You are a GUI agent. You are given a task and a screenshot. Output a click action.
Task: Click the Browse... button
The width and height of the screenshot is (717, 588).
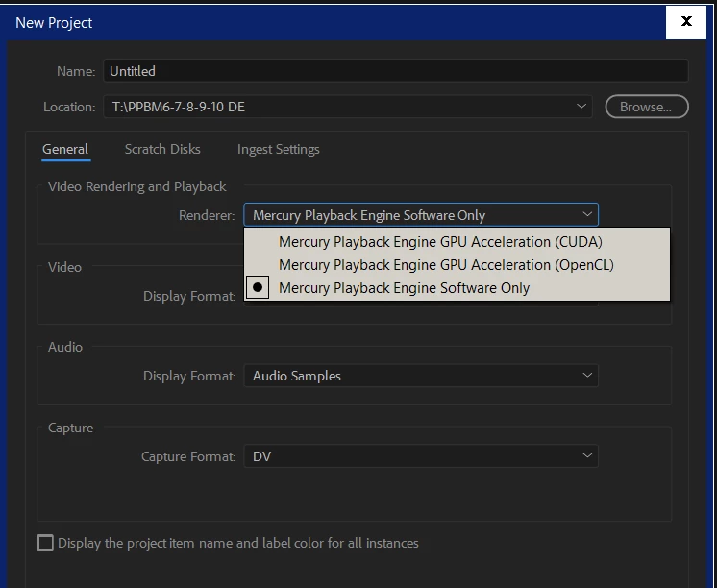(x=647, y=107)
